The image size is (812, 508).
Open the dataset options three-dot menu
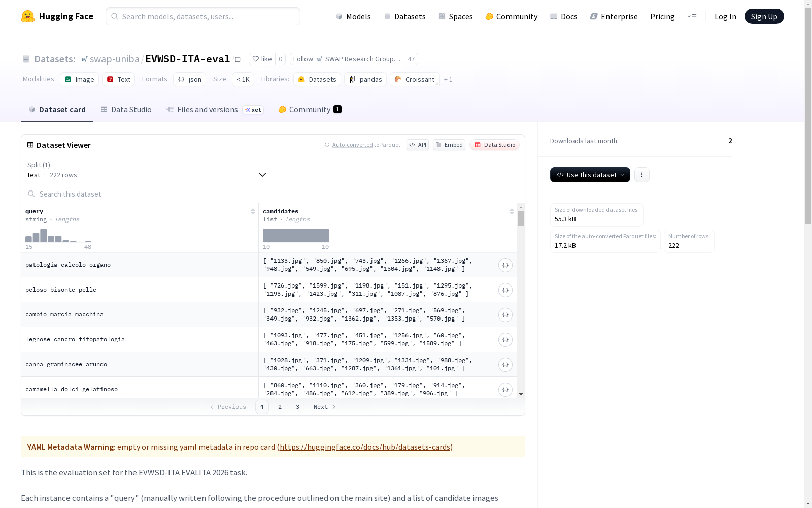[642, 175]
